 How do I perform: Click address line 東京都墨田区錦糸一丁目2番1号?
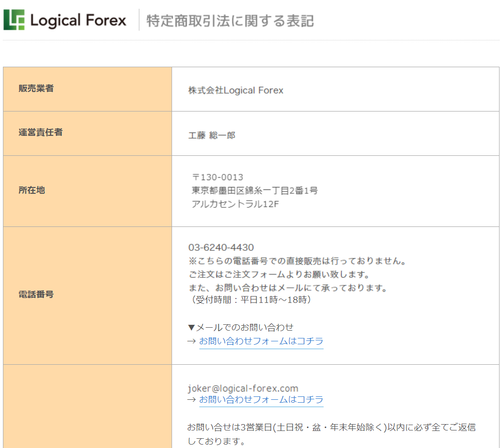tap(255, 190)
